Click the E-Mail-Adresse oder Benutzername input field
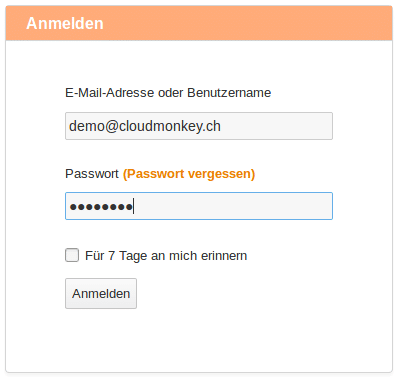 tap(199, 126)
